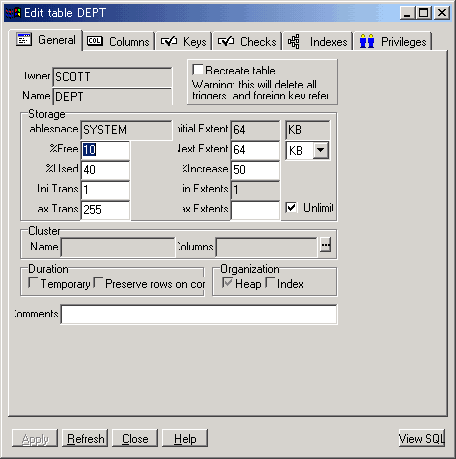Click the View SQL button
Image resolution: width=456 pixels, height=459 pixels.
click(x=422, y=438)
